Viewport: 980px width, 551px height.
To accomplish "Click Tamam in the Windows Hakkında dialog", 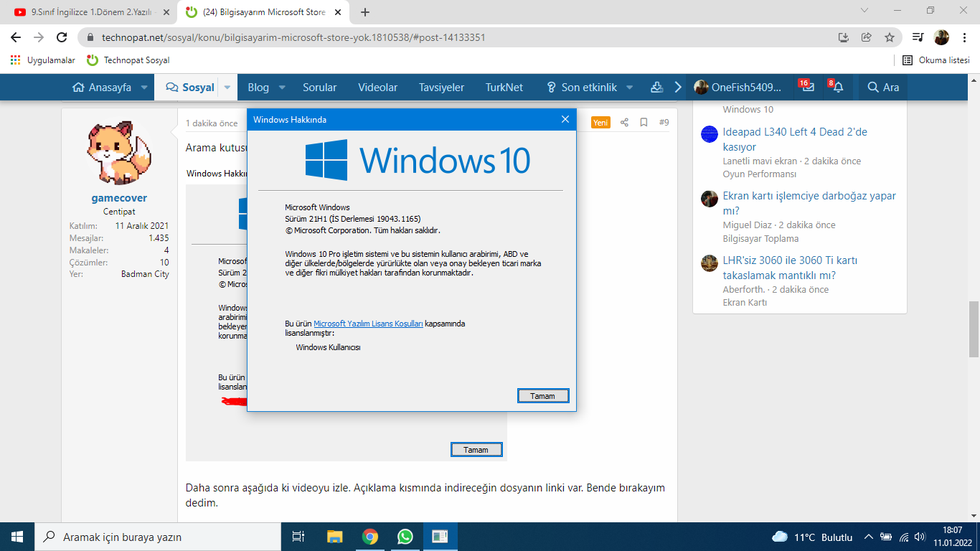I will [543, 395].
